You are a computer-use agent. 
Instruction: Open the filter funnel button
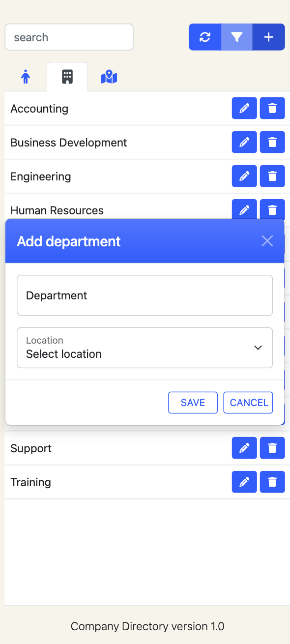click(237, 37)
